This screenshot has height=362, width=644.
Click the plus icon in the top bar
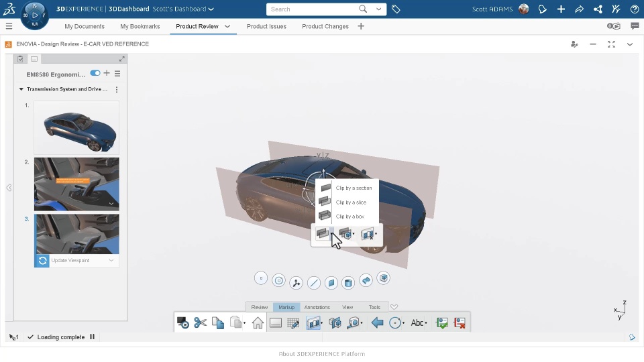[561, 9]
